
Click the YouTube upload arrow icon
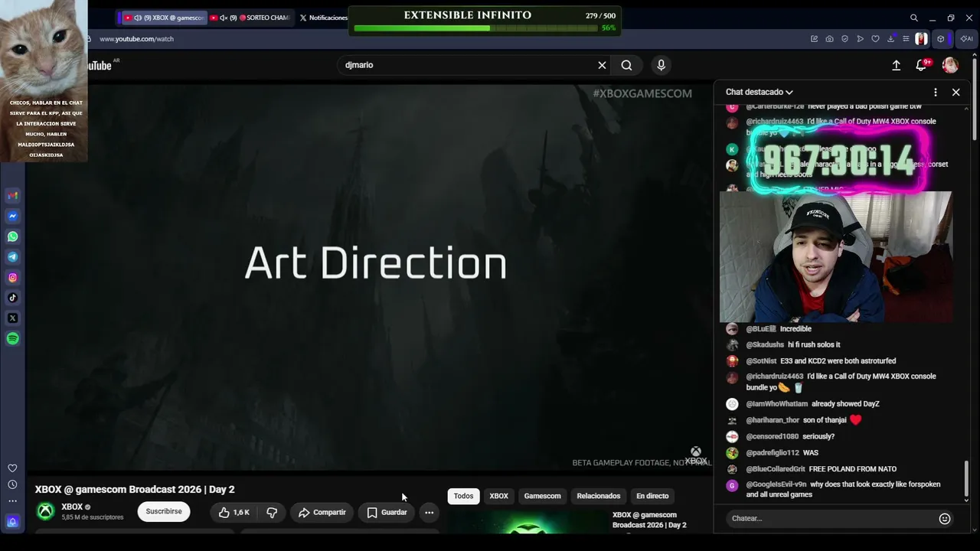pos(896,65)
